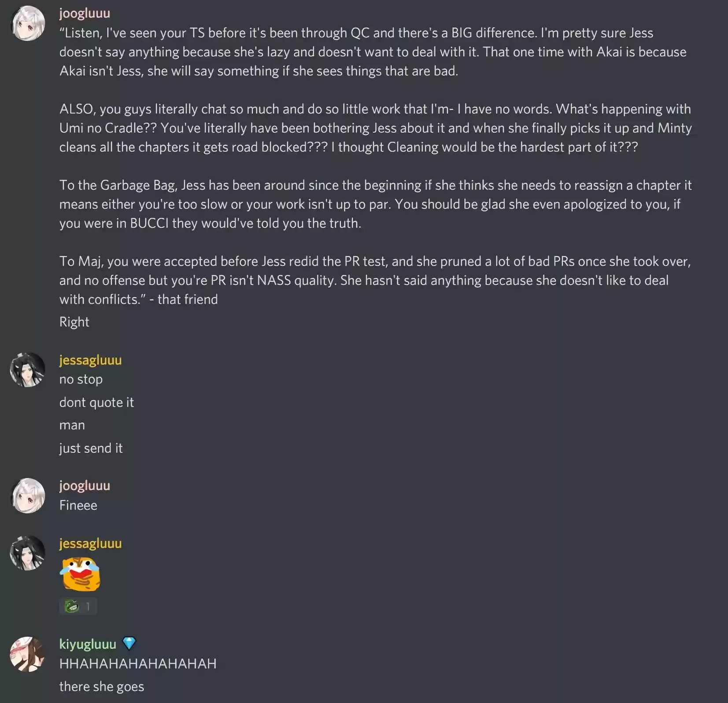Image resolution: width=728 pixels, height=703 pixels.
Task: Toggle the frog reaction with count 1
Action: click(78, 607)
